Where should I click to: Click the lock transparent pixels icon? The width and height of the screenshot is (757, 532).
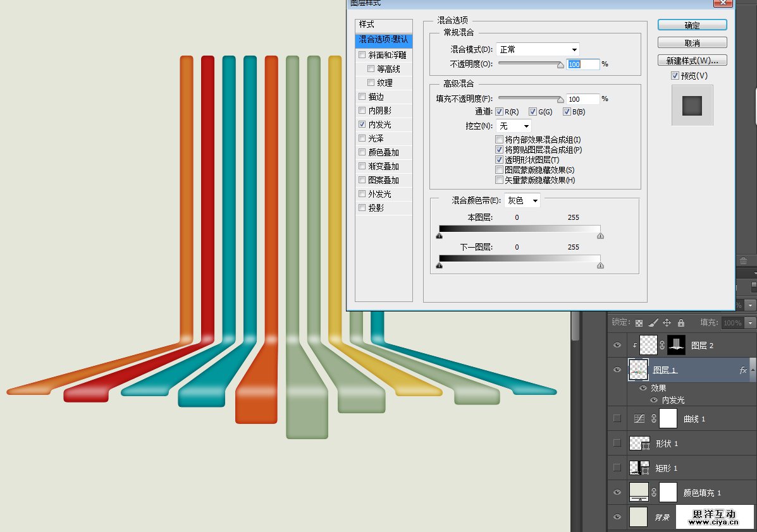coord(639,322)
